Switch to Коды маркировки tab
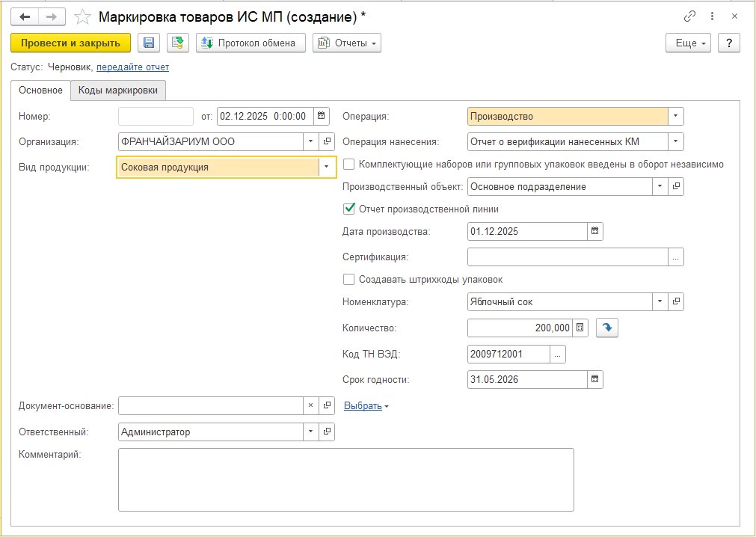This screenshot has height=537, width=756. click(x=118, y=90)
